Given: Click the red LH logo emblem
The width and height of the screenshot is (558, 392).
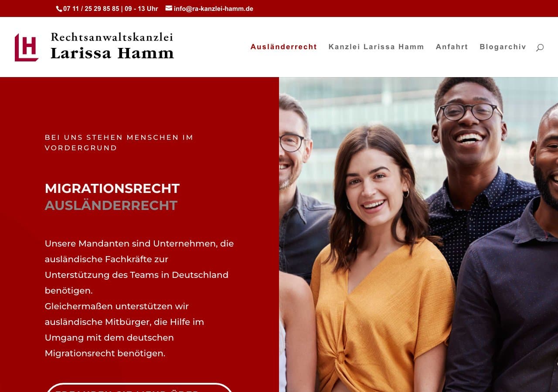Looking at the screenshot, I should click(x=27, y=47).
